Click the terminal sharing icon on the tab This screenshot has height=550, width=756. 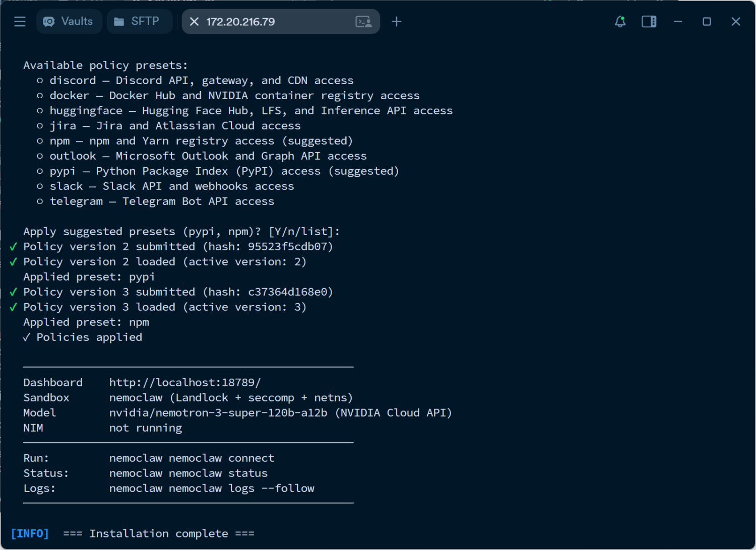click(x=363, y=22)
